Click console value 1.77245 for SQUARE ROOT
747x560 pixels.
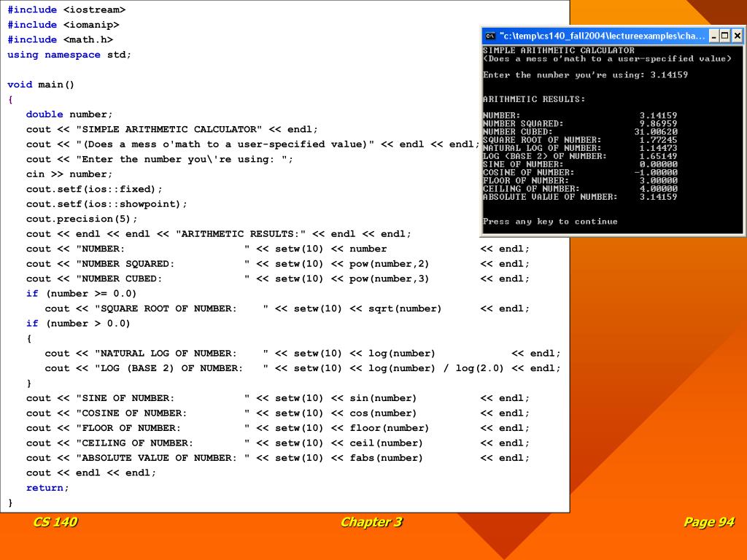pyautogui.click(x=658, y=139)
